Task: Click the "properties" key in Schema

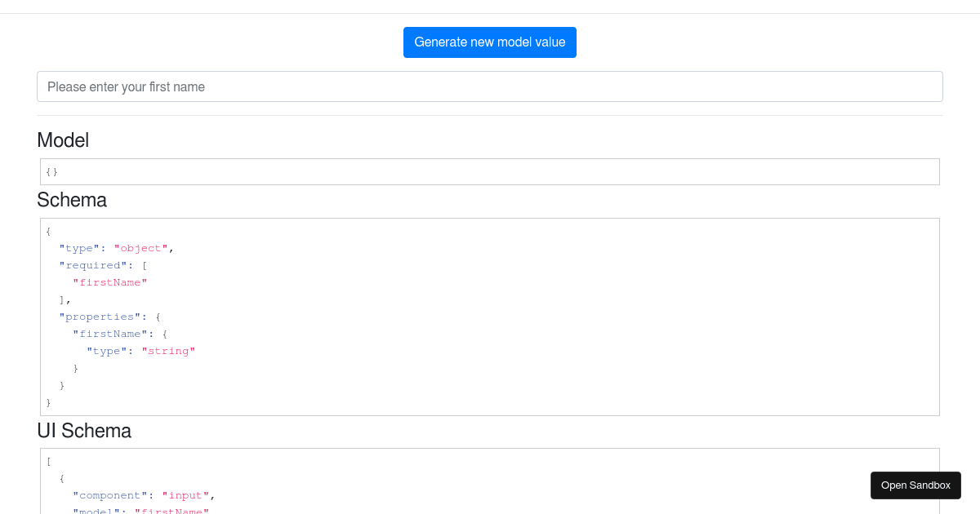Action: 100,317
